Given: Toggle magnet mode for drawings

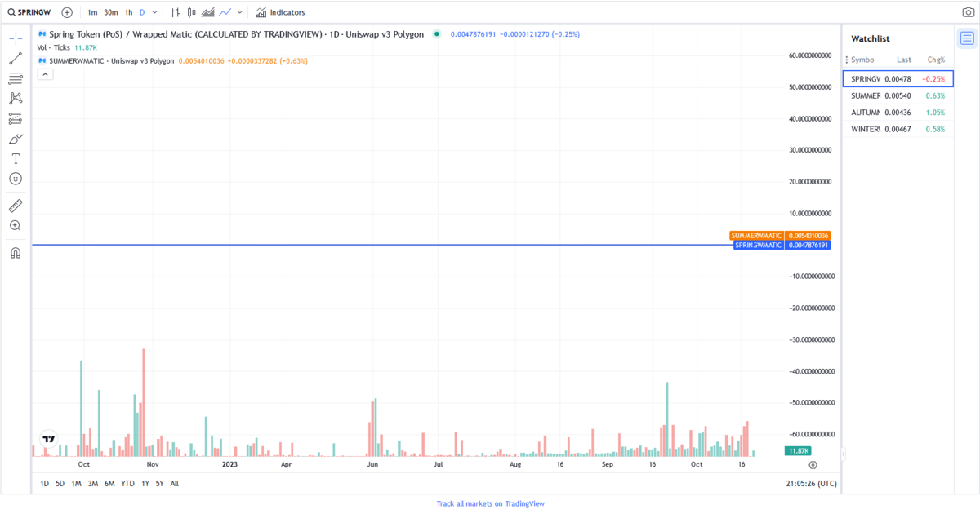Looking at the screenshot, I should (x=16, y=253).
